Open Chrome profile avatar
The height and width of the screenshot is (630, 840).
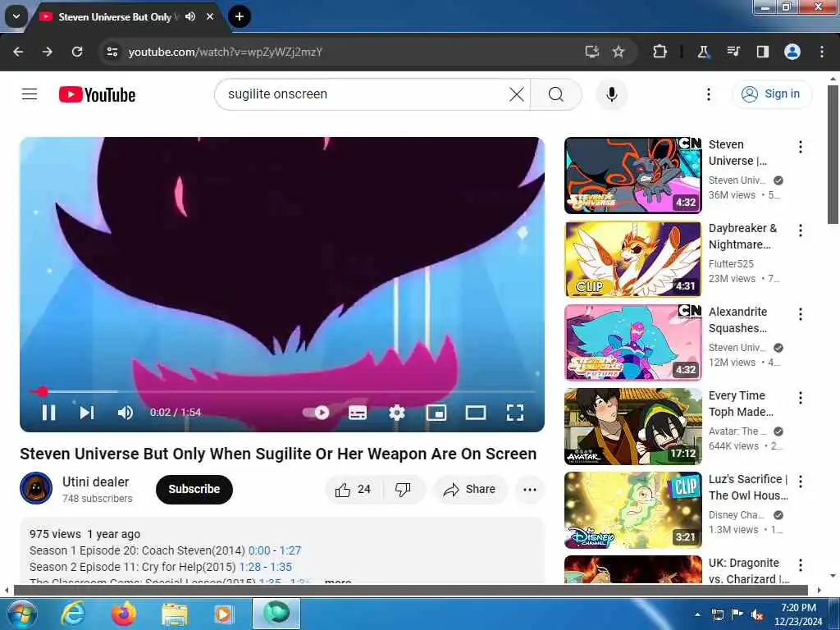point(792,52)
